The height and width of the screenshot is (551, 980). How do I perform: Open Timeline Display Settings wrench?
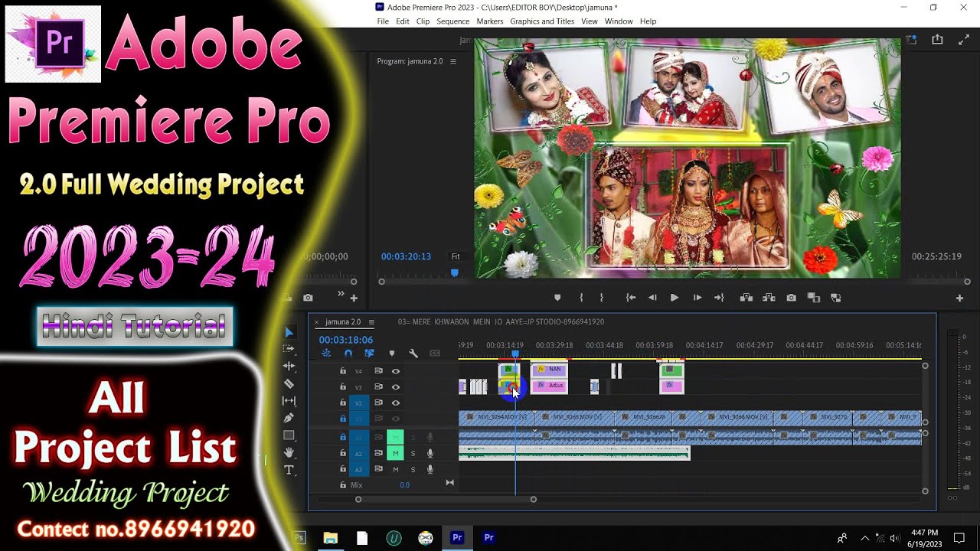click(x=413, y=354)
